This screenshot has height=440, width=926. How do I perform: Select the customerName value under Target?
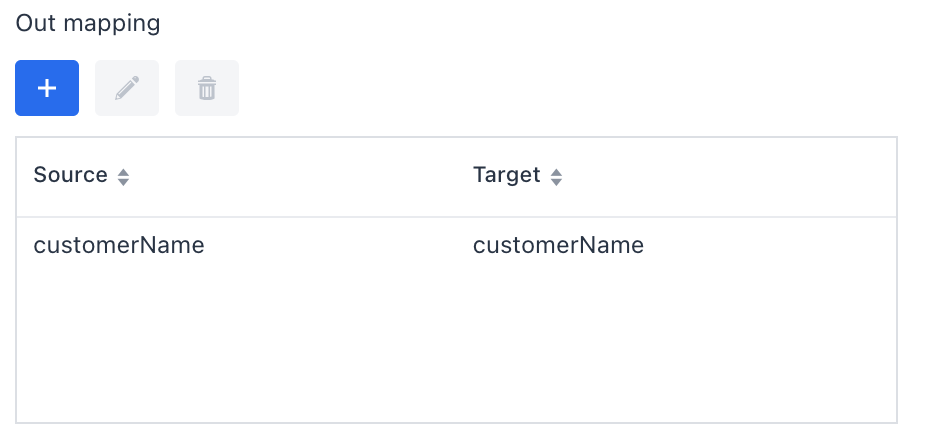pyautogui.click(x=558, y=245)
